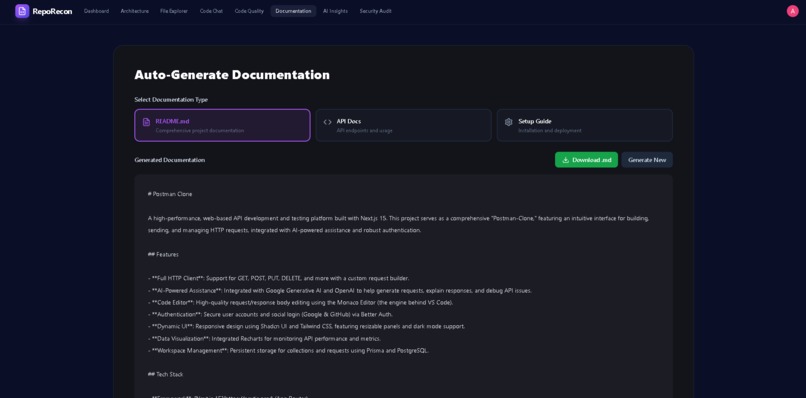Click the Setup Guide gear icon
Screen dimensions: 806x398
pyautogui.click(x=508, y=122)
